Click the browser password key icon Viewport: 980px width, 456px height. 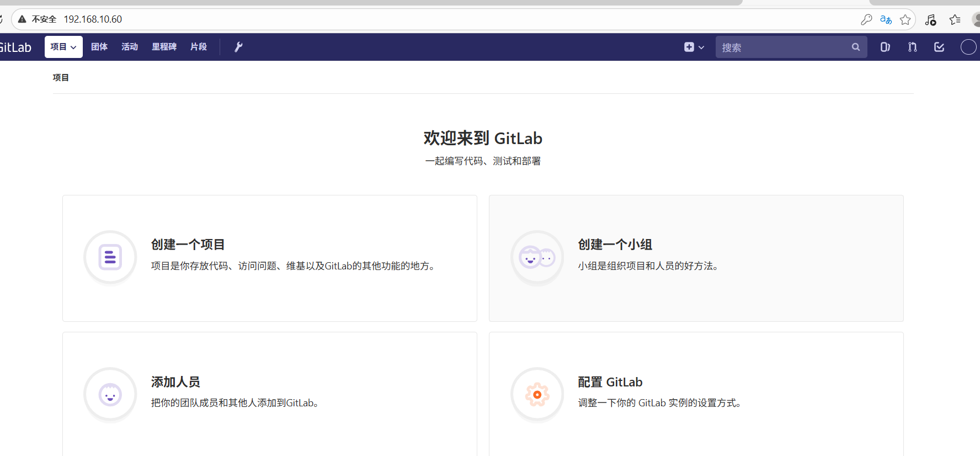pos(866,19)
